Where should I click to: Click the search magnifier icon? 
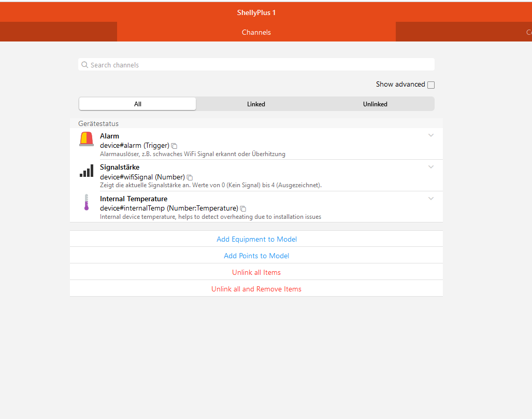[x=85, y=65]
